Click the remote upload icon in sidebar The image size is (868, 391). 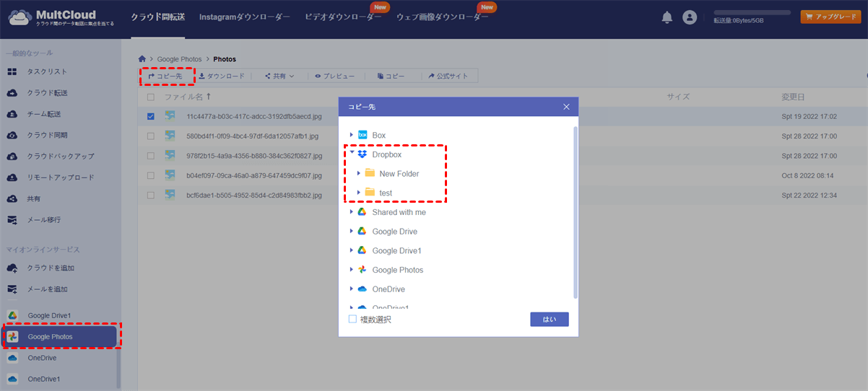[12, 177]
